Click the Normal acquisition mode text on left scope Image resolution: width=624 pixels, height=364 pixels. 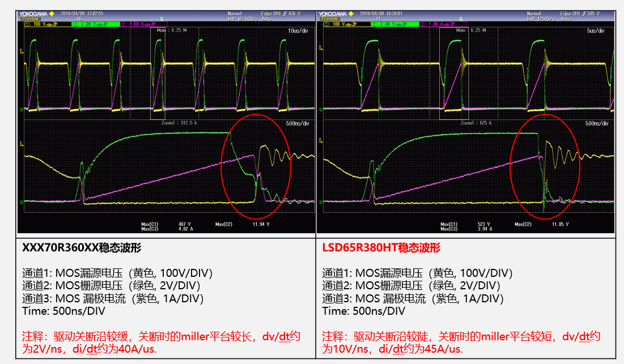click(235, 14)
